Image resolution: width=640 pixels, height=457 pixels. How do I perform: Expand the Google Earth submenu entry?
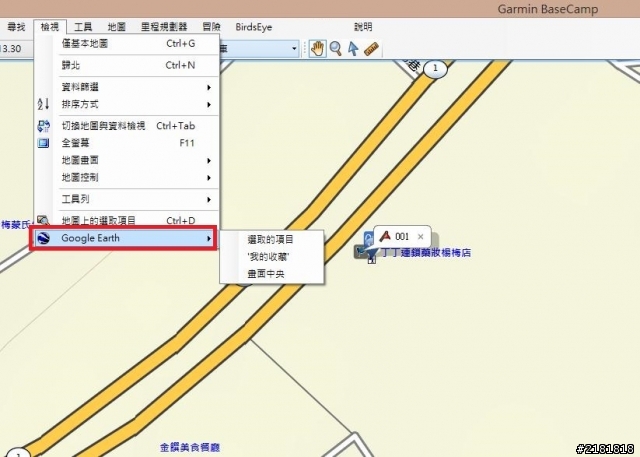pyautogui.click(x=124, y=238)
